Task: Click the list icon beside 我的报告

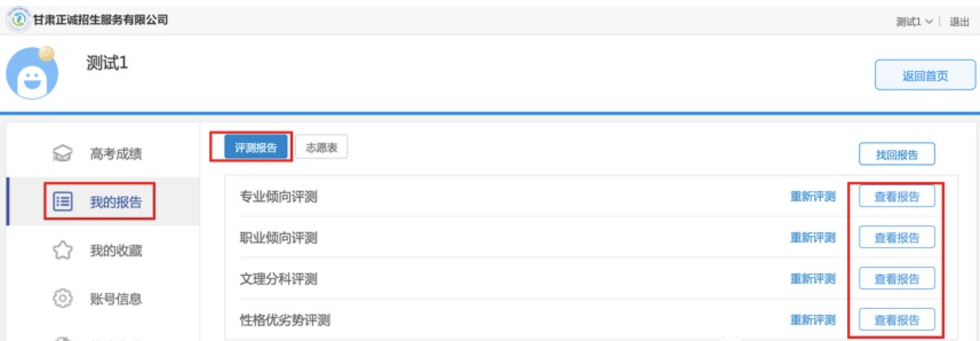Action: click(x=63, y=201)
